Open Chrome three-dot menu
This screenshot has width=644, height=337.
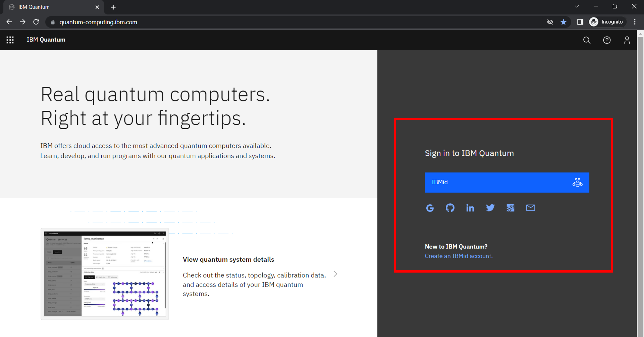click(x=635, y=22)
